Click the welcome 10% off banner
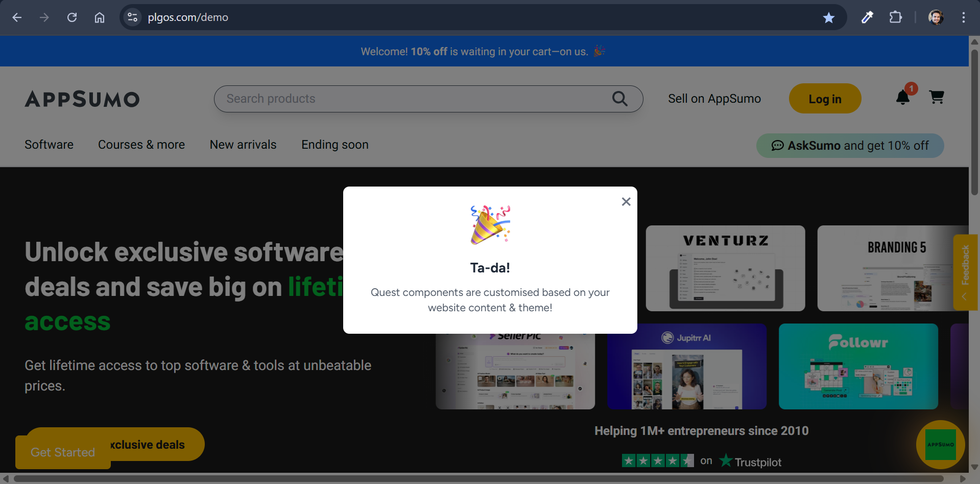Screen dimensions: 980x484 [484, 51]
